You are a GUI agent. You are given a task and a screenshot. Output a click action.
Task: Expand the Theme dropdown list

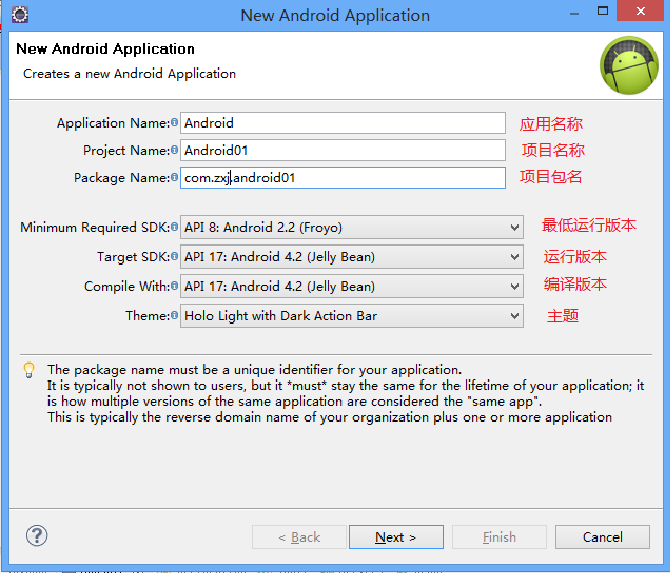[x=351, y=316]
